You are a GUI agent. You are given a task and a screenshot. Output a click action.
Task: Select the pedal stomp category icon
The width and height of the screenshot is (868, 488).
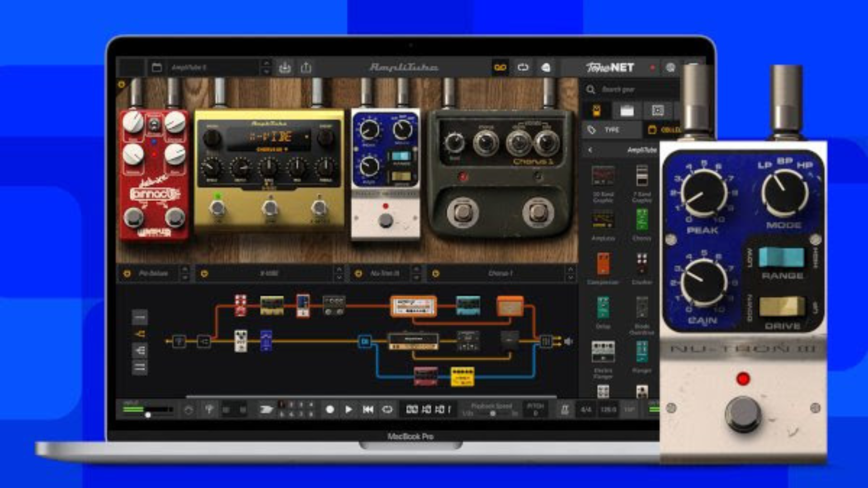click(596, 111)
